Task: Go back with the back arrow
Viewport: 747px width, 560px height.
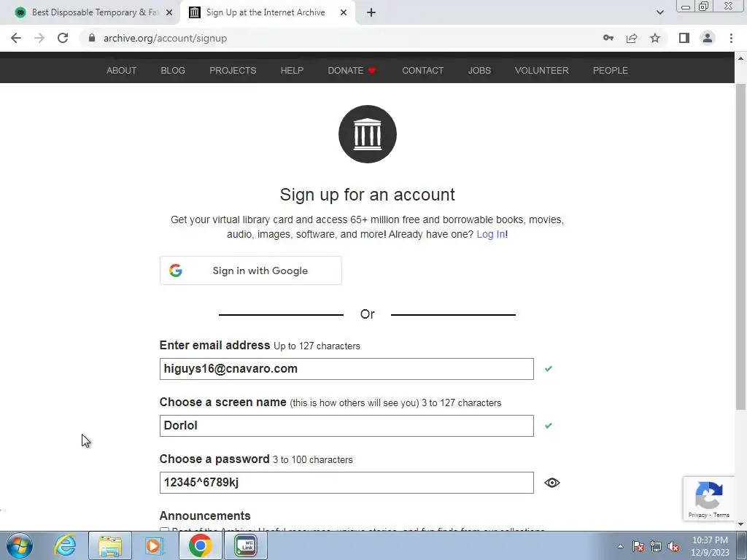Action: [x=16, y=38]
